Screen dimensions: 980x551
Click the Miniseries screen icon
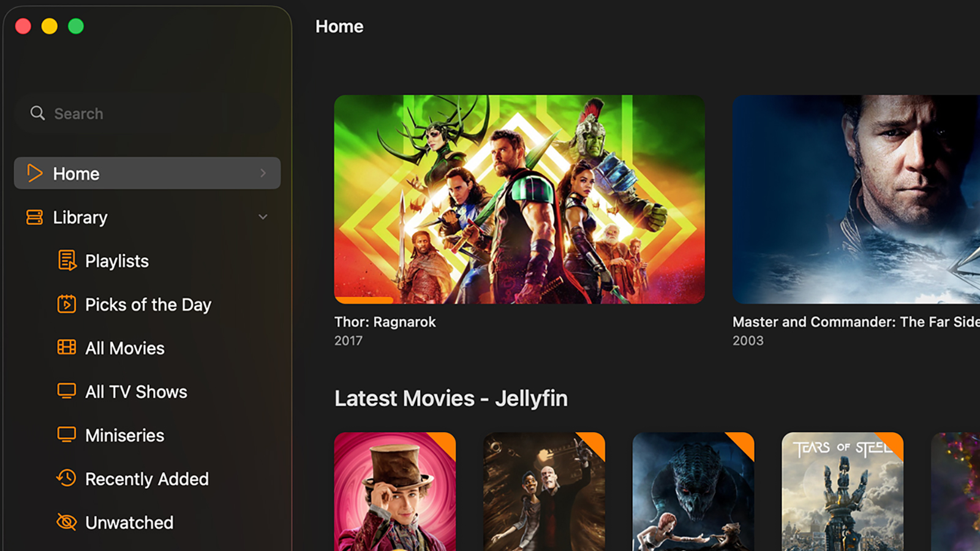pyautogui.click(x=67, y=435)
